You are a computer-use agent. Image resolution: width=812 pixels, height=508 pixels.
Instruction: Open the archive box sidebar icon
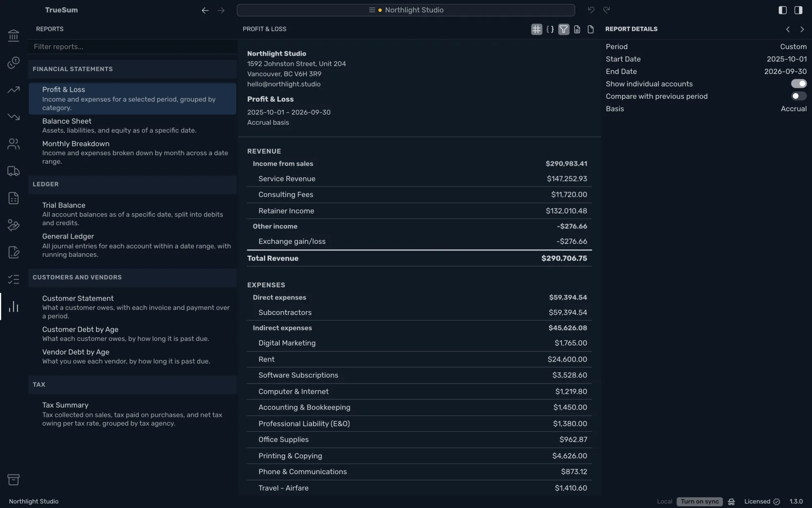(x=13, y=480)
